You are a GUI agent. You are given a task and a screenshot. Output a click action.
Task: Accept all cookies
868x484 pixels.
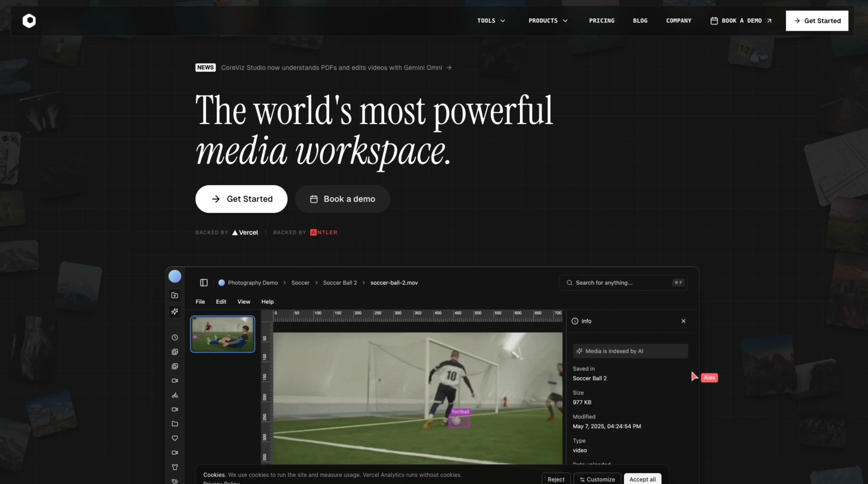coord(643,479)
